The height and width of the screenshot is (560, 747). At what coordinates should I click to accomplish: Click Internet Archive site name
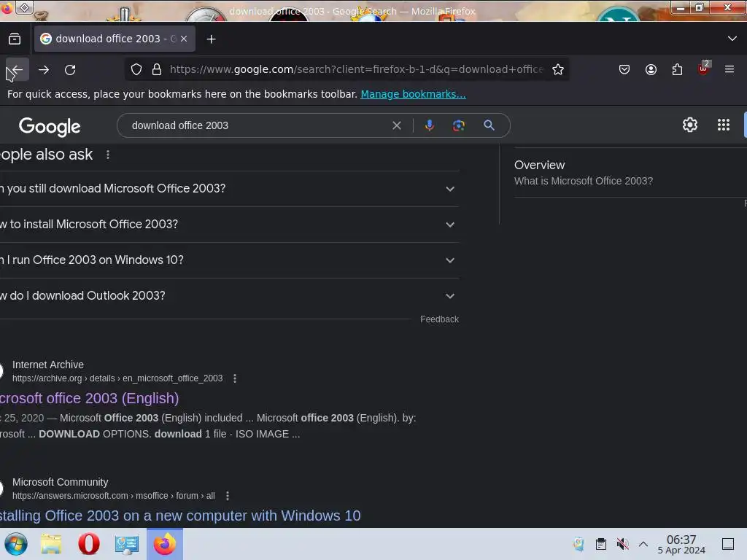pos(47,365)
